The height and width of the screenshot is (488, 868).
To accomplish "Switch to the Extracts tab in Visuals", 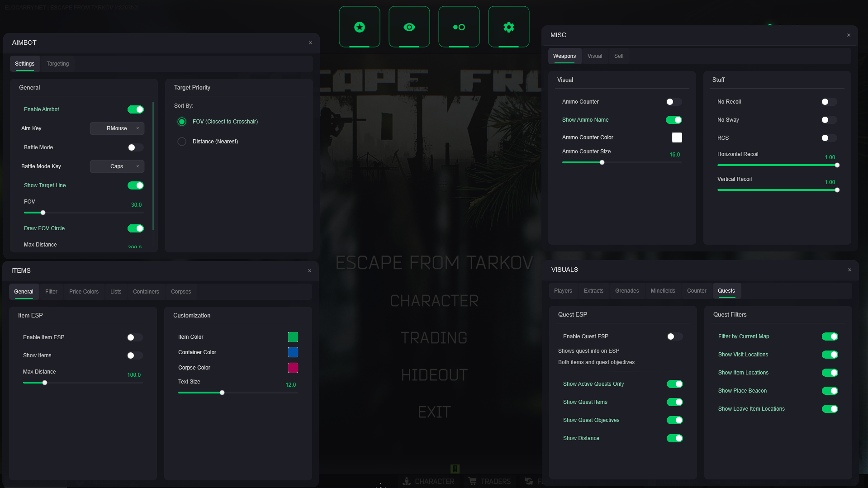I will click(x=593, y=291).
